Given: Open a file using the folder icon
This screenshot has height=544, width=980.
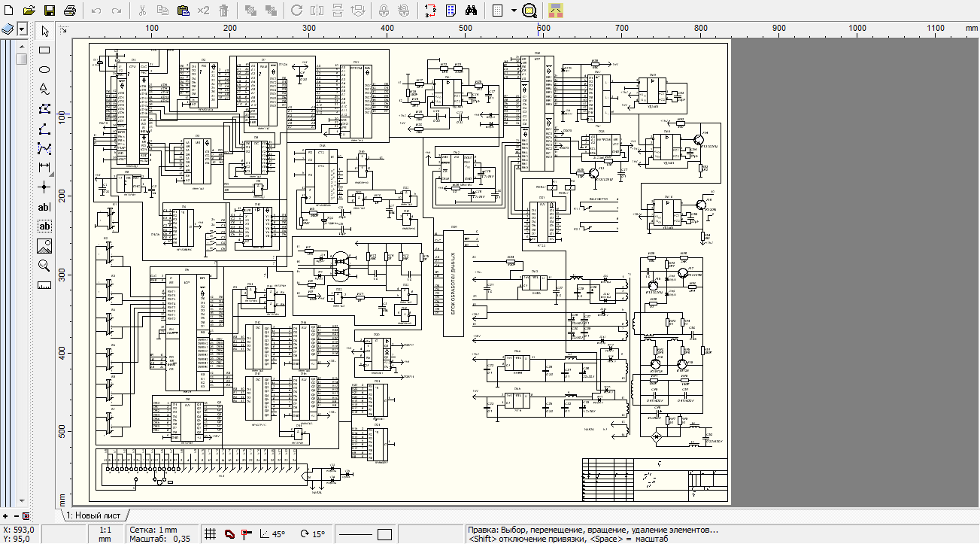Looking at the screenshot, I should pyautogui.click(x=29, y=11).
